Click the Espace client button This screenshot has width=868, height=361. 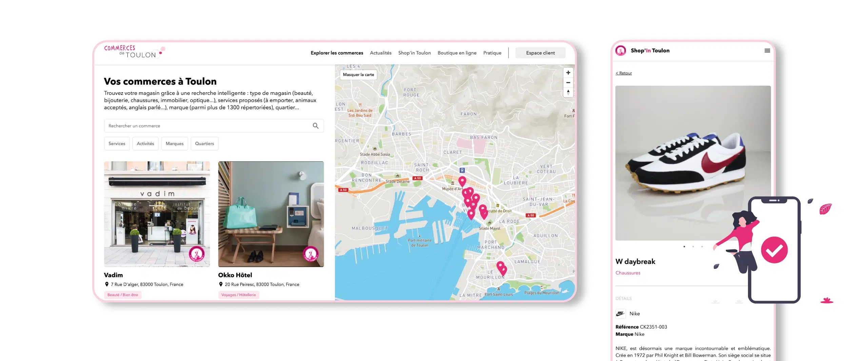[x=540, y=53]
